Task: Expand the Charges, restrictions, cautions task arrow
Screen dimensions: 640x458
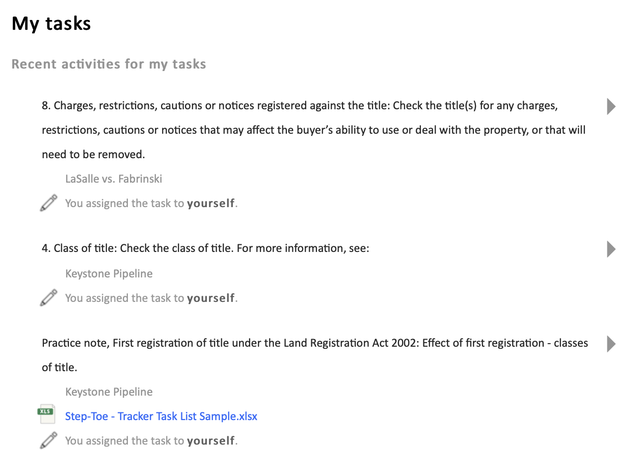Action: [x=611, y=106]
